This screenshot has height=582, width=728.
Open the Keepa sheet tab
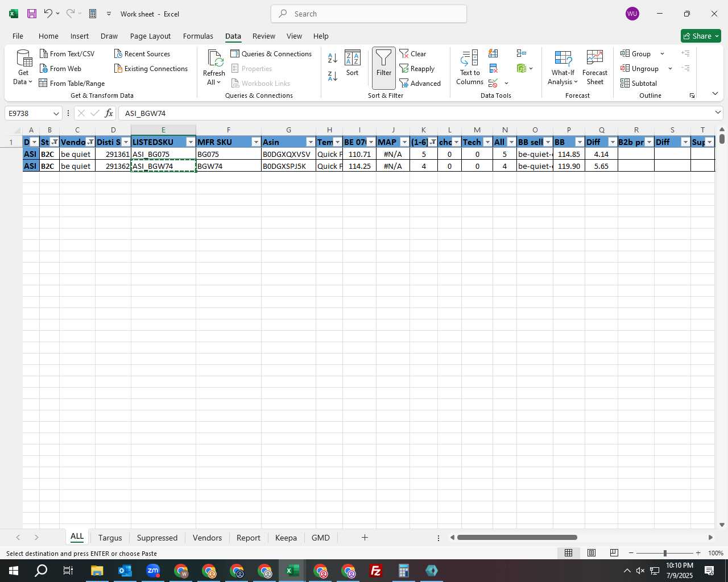click(x=286, y=538)
